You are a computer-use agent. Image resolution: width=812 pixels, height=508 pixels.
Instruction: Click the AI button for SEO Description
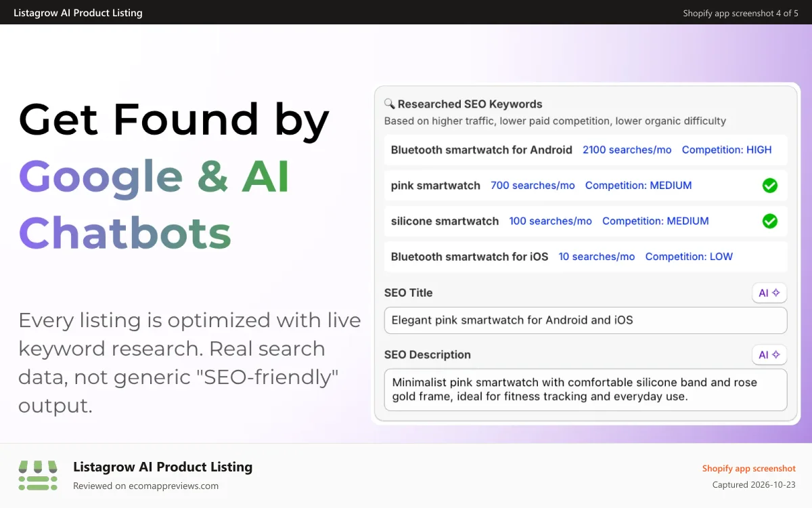coord(769,355)
